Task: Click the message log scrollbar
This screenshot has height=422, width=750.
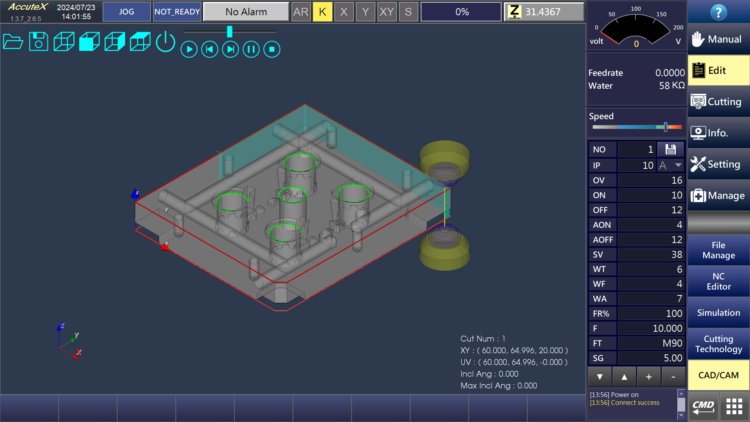Action: pos(681,405)
